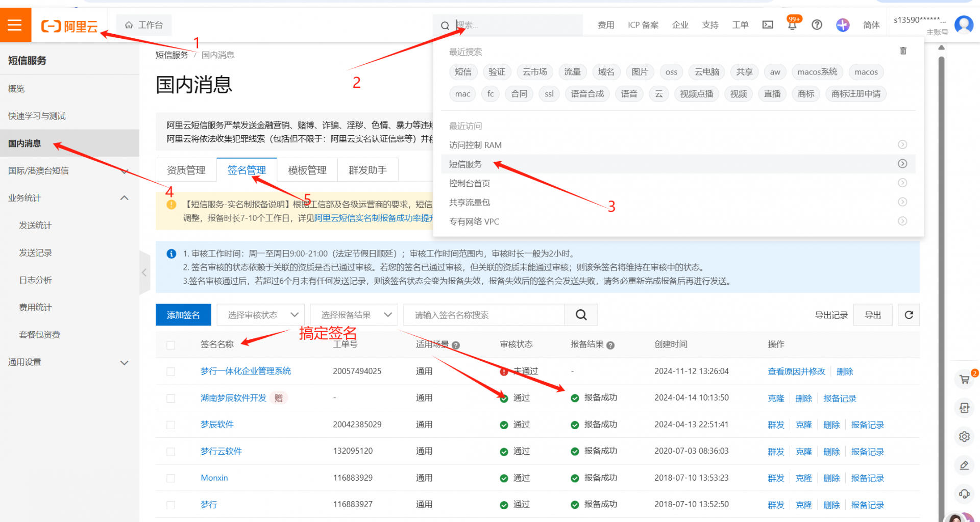Collapse the left sidebar handle

coord(144,272)
